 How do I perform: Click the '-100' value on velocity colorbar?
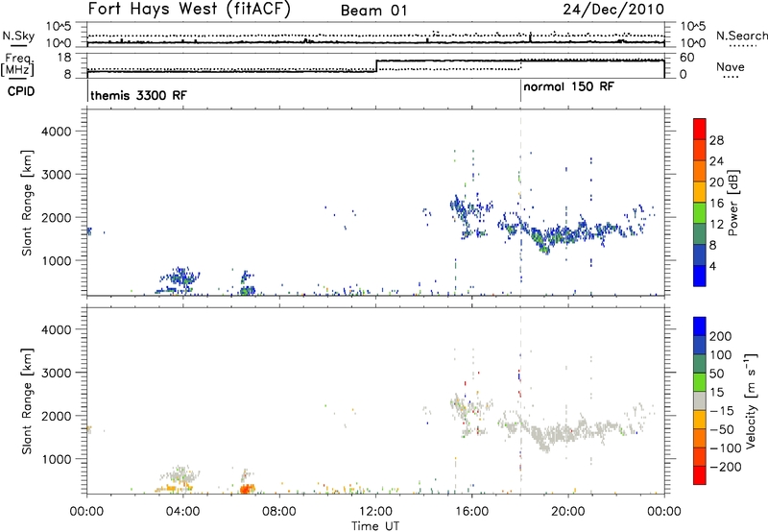pos(726,448)
